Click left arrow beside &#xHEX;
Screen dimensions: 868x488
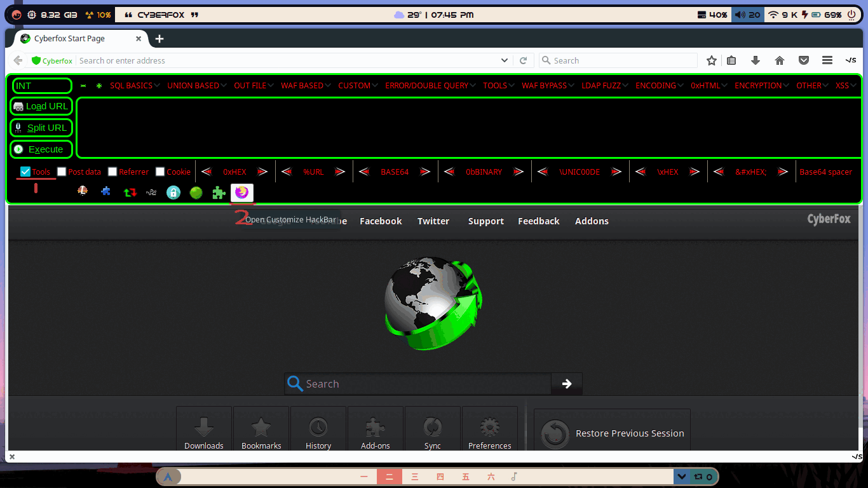pos(719,172)
